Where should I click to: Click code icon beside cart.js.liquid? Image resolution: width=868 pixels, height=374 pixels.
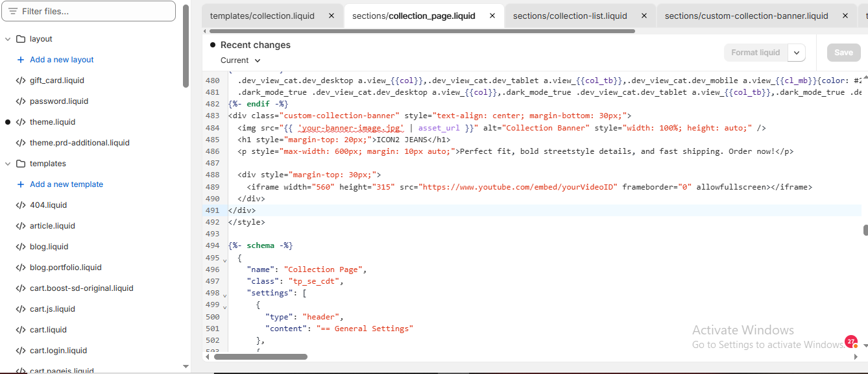tap(21, 309)
